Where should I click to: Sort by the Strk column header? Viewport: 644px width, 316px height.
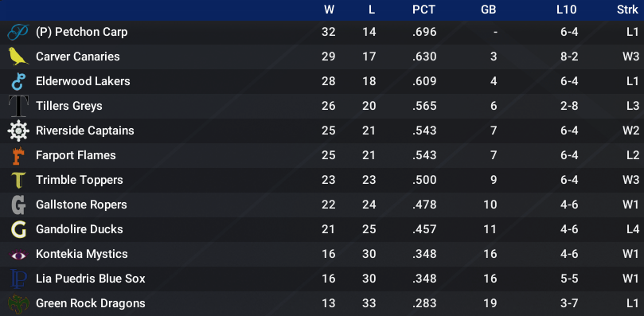[627, 10]
